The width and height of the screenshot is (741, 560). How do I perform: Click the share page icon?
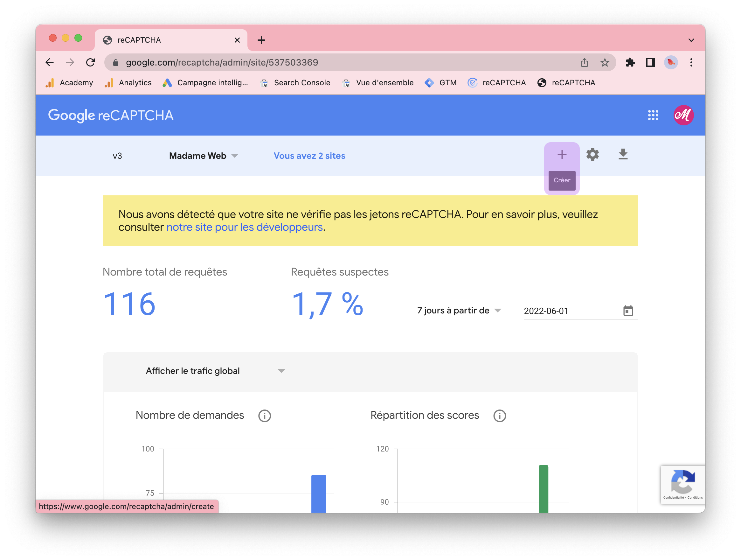[x=584, y=62]
